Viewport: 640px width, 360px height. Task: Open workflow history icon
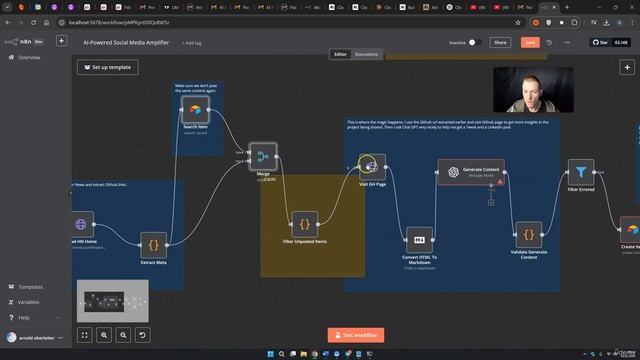point(549,42)
